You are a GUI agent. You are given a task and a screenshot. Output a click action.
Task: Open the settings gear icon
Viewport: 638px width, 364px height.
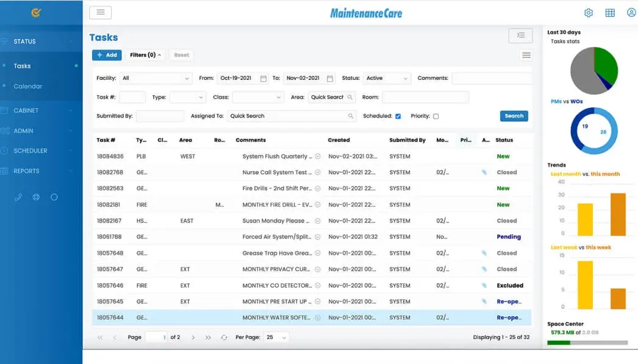click(x=589, y=13)
